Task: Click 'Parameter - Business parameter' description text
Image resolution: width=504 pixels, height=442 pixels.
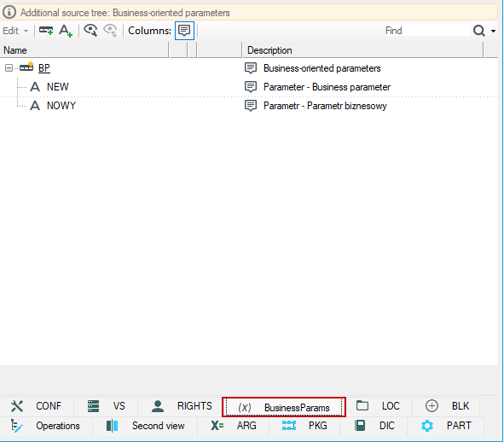Action: click(327, 87)
